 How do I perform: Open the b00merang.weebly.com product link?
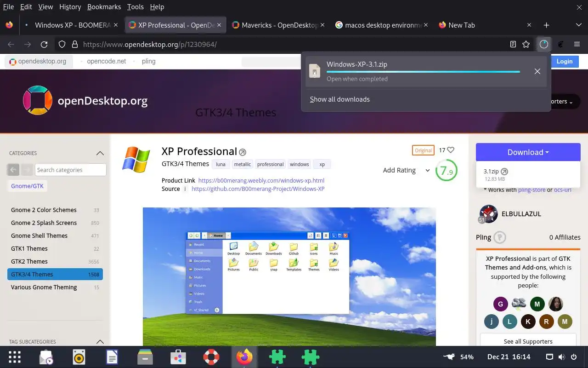(261, 180)
